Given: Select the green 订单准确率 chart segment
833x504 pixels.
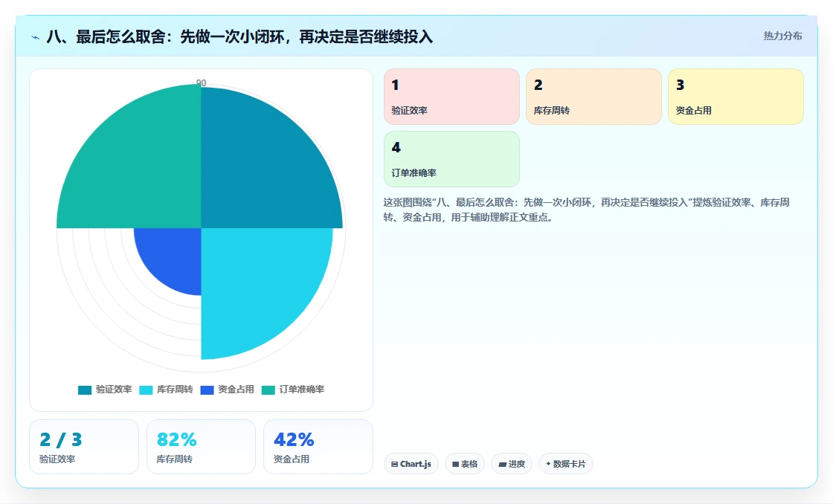Looking at the screenshot, I should [141, 167].
